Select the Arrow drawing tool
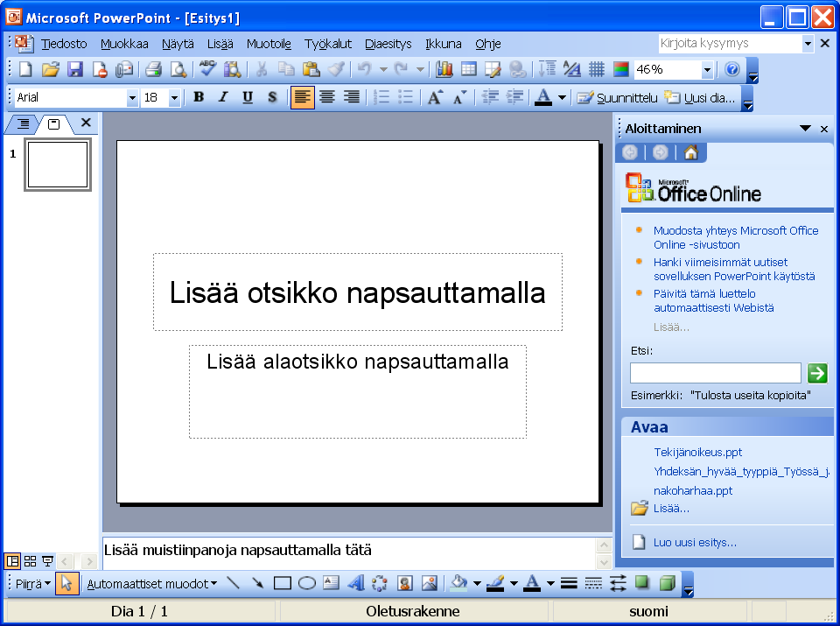Screen dimensions: 840x626 pos(257,583)
